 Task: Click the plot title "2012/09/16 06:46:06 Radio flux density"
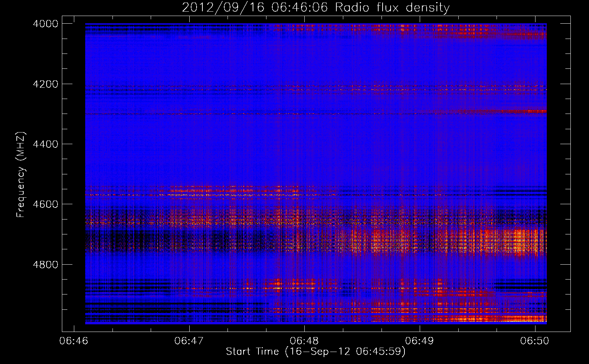click(x=316, y=8)
